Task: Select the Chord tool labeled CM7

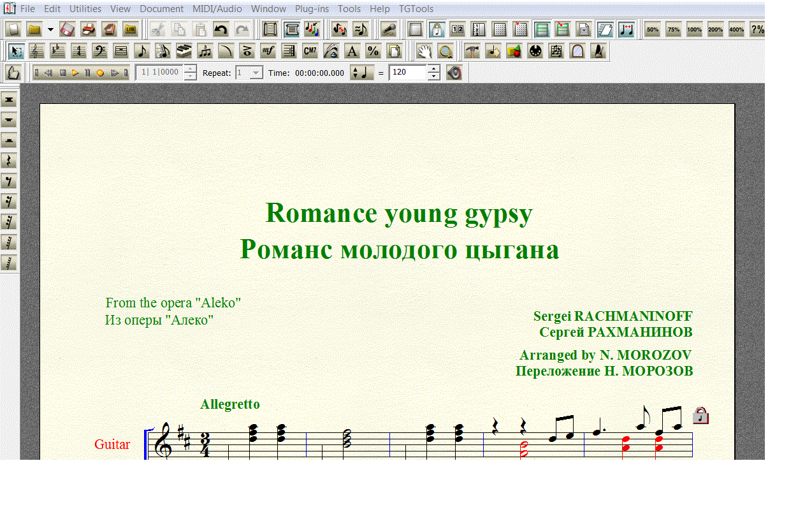Action: coord(310,51)
